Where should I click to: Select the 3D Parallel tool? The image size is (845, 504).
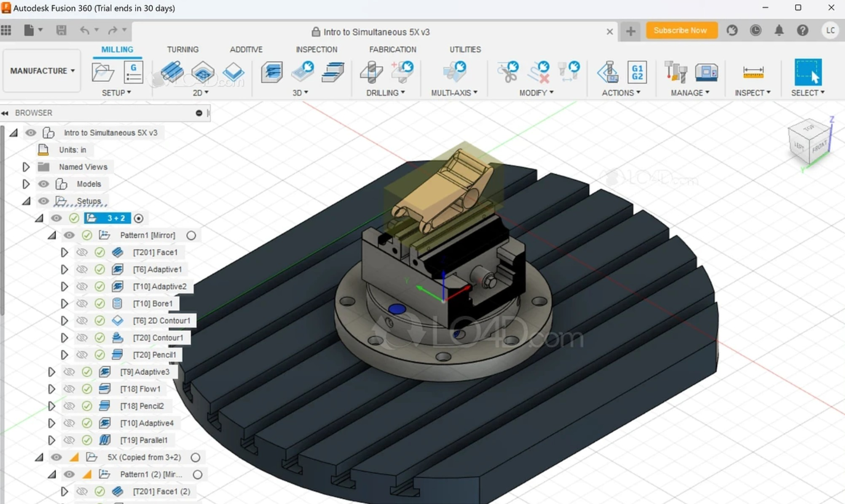[333, 72]
